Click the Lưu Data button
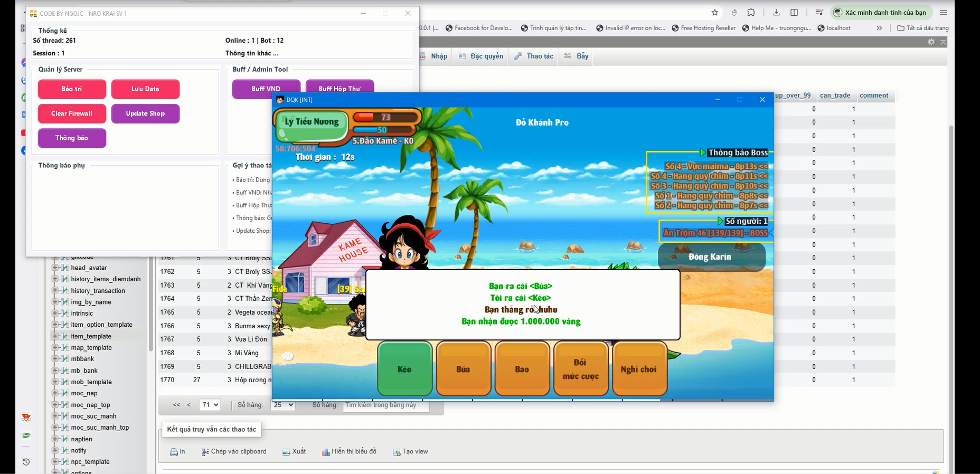This screenshot has width=980, height=474. (x=145, y=89)
